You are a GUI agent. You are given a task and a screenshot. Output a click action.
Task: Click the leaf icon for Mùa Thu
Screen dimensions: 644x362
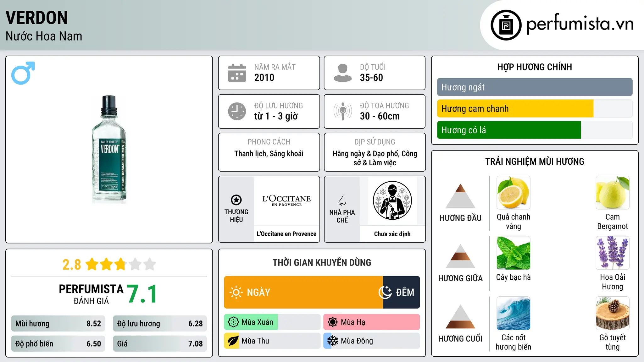point(233,341)
